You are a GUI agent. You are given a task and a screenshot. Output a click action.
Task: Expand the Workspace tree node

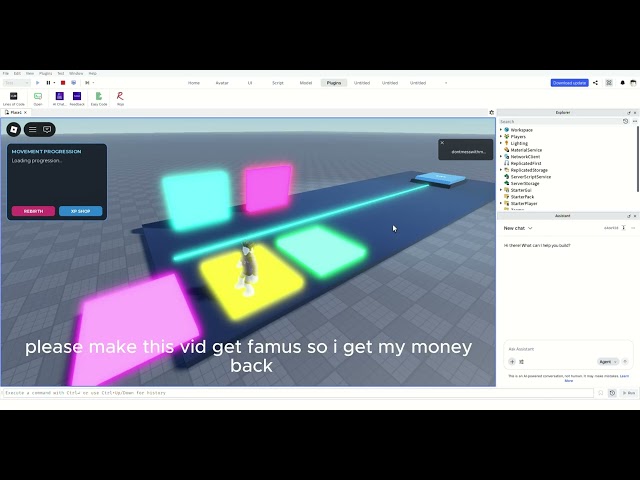pyautogui.click(x=501, y=130)
